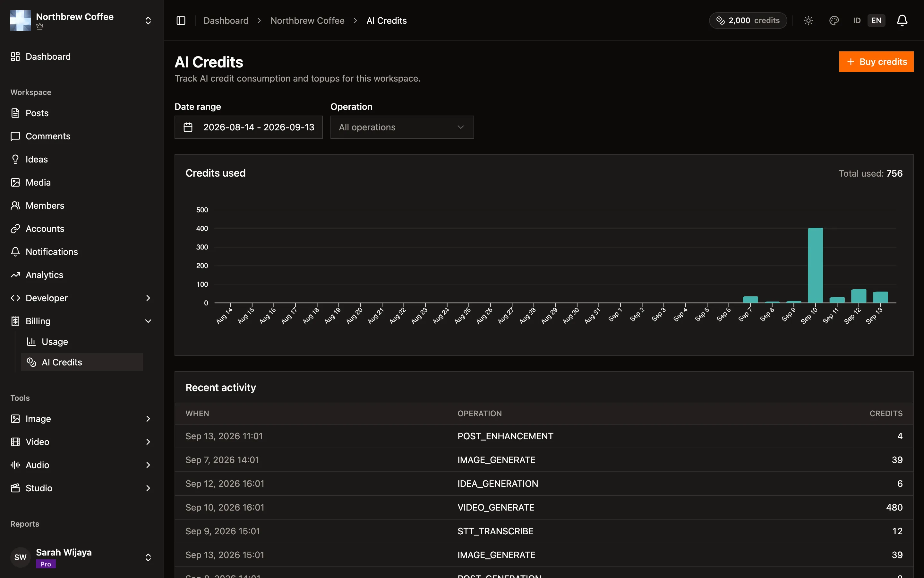Click the IDEA_GENERATION operation row
This screenshot has height=578, width=924.
click(544, 484)
